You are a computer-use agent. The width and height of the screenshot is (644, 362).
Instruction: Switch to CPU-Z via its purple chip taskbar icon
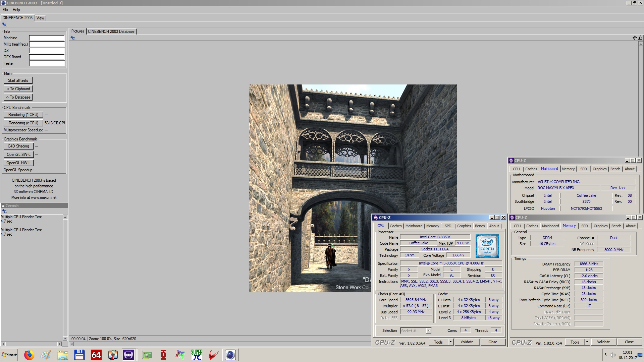click(128, 355)
